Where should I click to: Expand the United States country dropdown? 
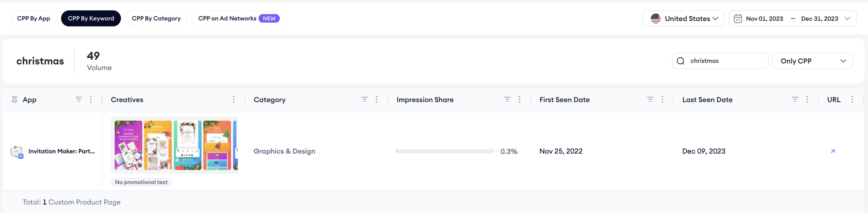(x=684, y=19)
